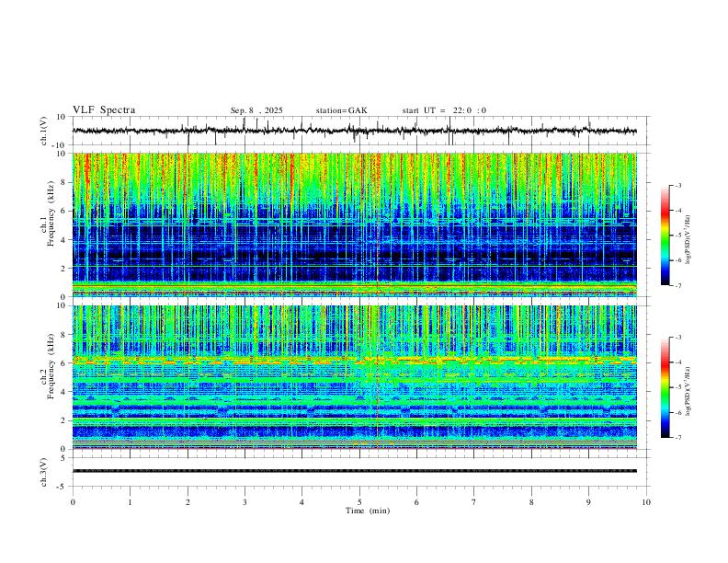Click the '9' tick label on time axis
Image resolution: width=728 pixels, height=563 pixels.
point(588,502)
